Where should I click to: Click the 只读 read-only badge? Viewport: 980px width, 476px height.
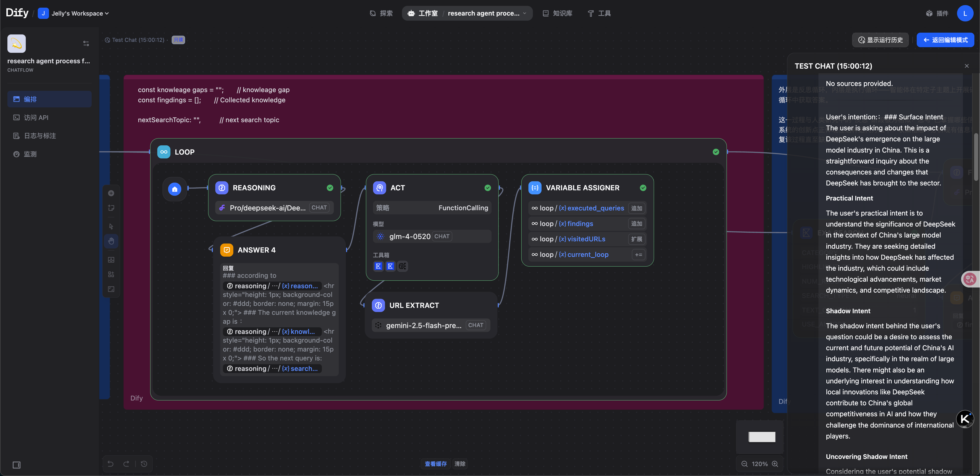[x=178, y=40]
